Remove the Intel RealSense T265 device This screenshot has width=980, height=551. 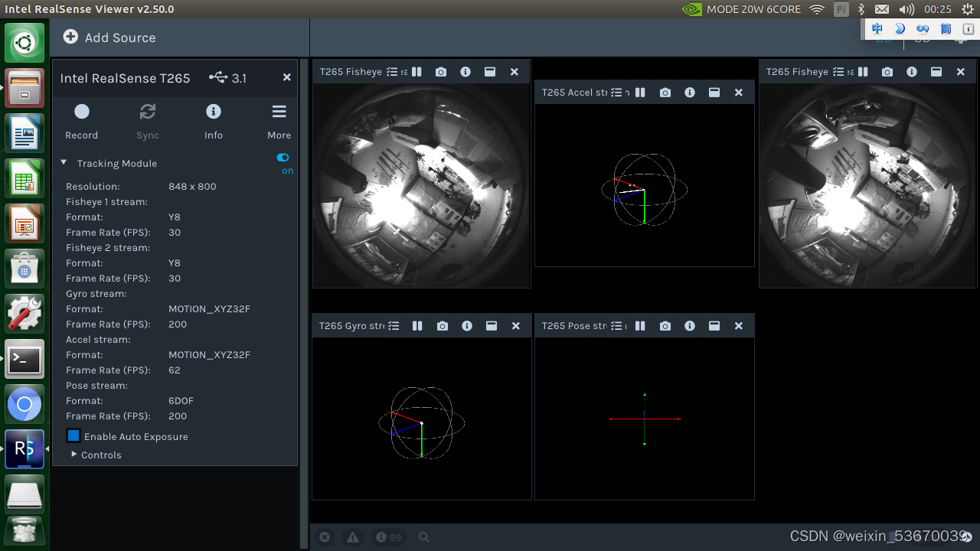coord(287,77)
